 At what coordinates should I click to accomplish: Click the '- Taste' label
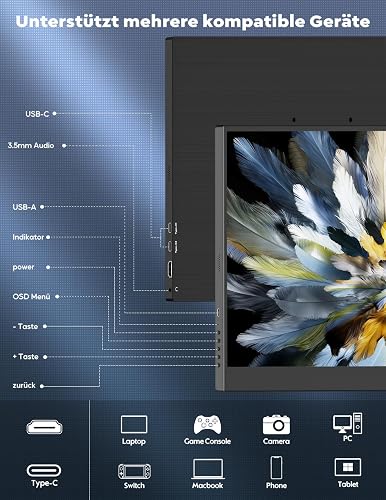(25, 326)
